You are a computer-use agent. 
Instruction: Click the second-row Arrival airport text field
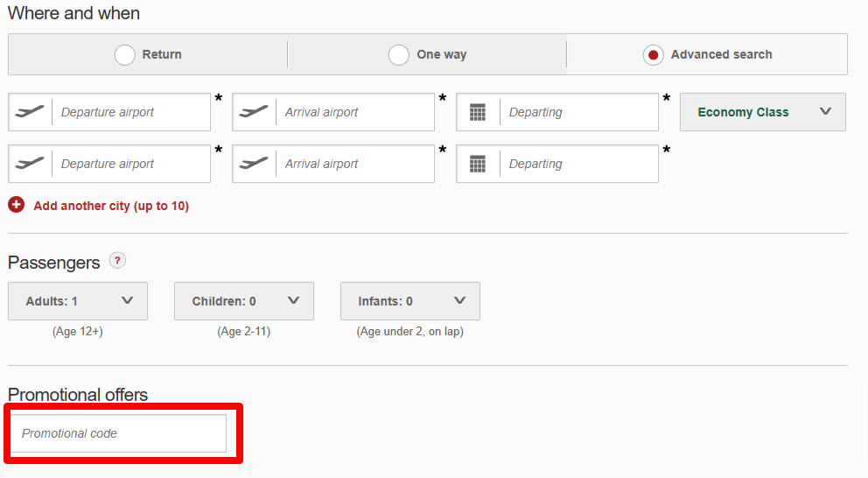[x=355, y=164]
